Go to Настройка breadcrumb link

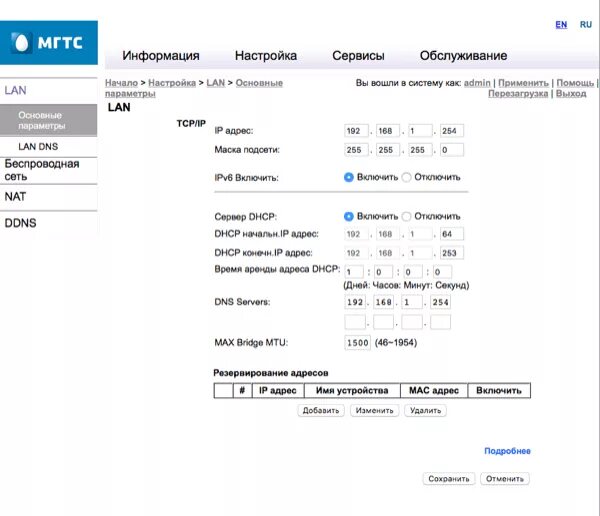coord(172,83)
